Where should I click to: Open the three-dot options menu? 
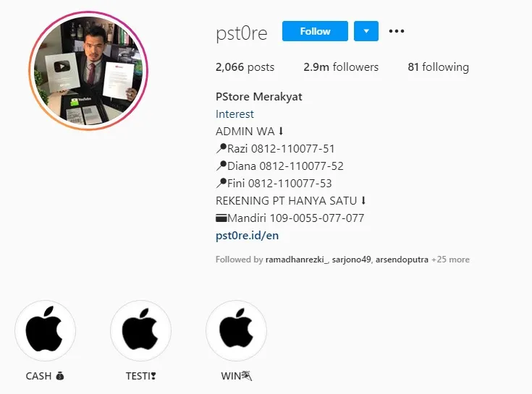[x=397, y=31]
